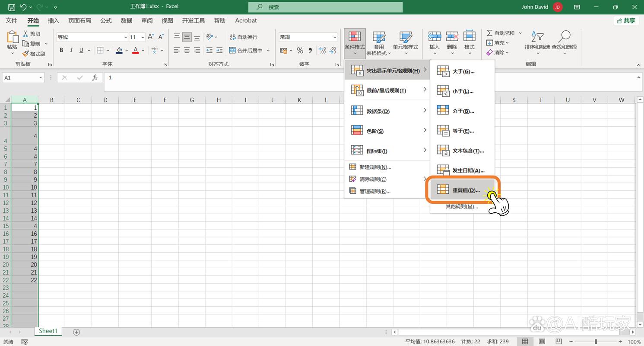Open the Data (数据) ribbon tab
This screenshot has height=346, width=644.
[127, 21]
